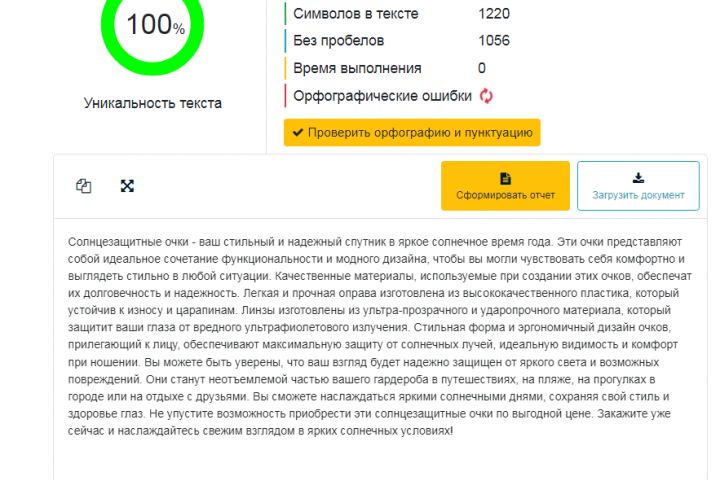The height and width of the screenshot is (480, 720).
Task: Click the red spelling-errors refresh icon
Action: pyautogui.click(x=487, y=96)
